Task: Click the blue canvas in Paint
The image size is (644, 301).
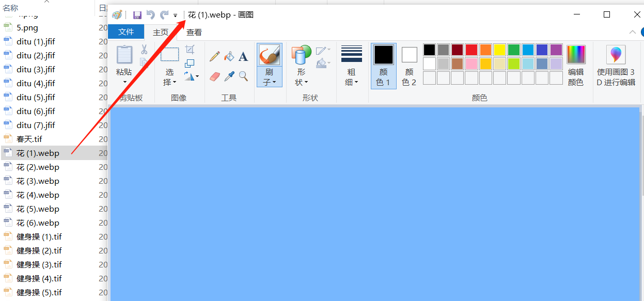Action: pos(375,204)
